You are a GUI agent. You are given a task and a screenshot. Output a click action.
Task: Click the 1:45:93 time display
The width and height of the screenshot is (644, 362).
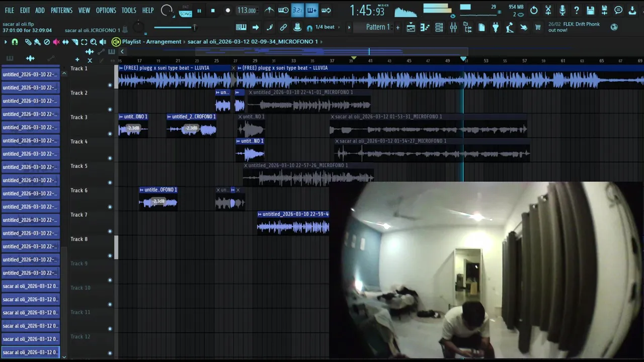click(367, 11)
